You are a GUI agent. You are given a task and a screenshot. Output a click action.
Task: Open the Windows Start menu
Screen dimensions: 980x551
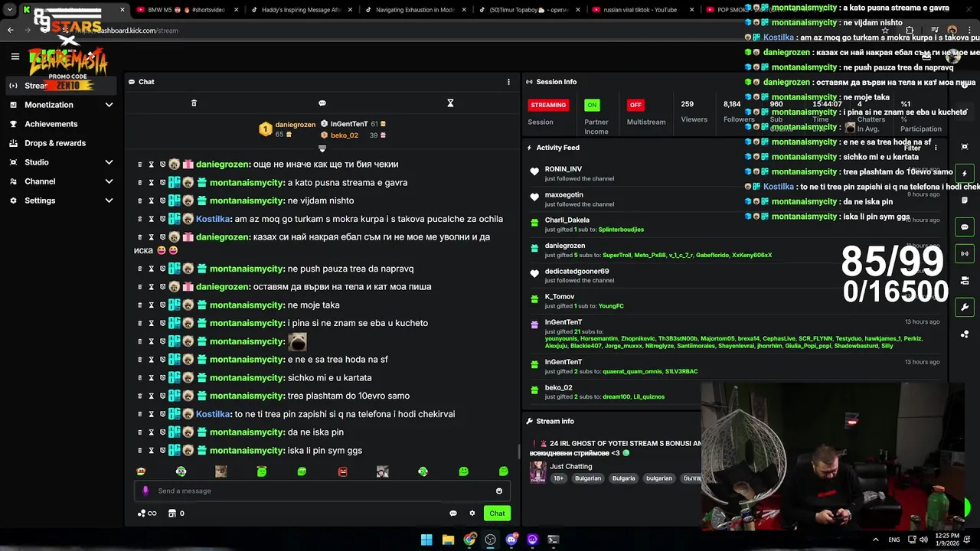426,540
